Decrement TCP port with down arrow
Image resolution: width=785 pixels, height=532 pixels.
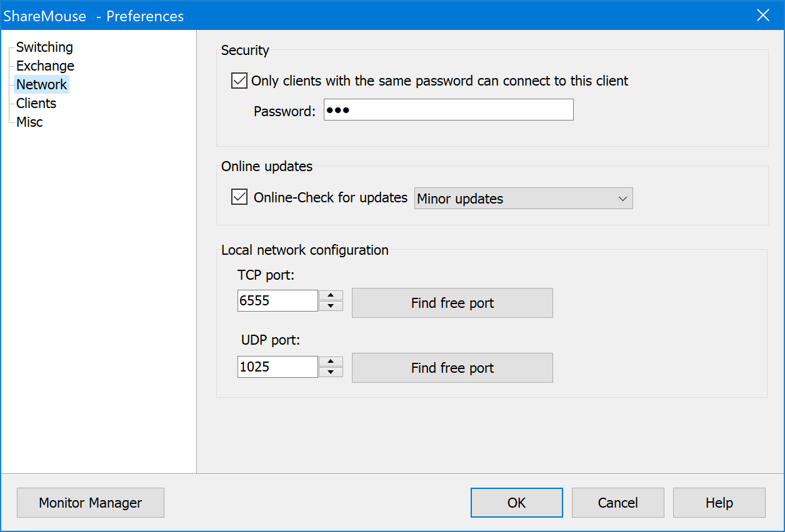coord(331,306)
